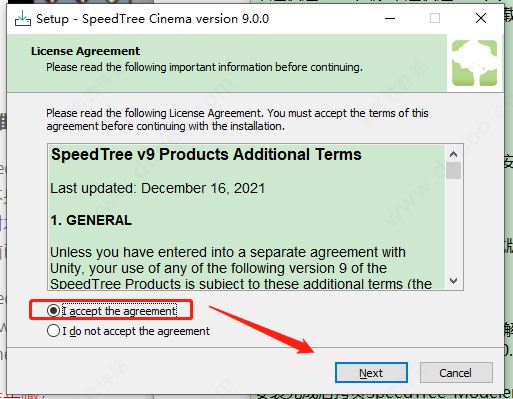The width and height of the screenshot is (513, 399).
Task: Click the "Please read the following important information" subtitle
Action: coord(204,67)
